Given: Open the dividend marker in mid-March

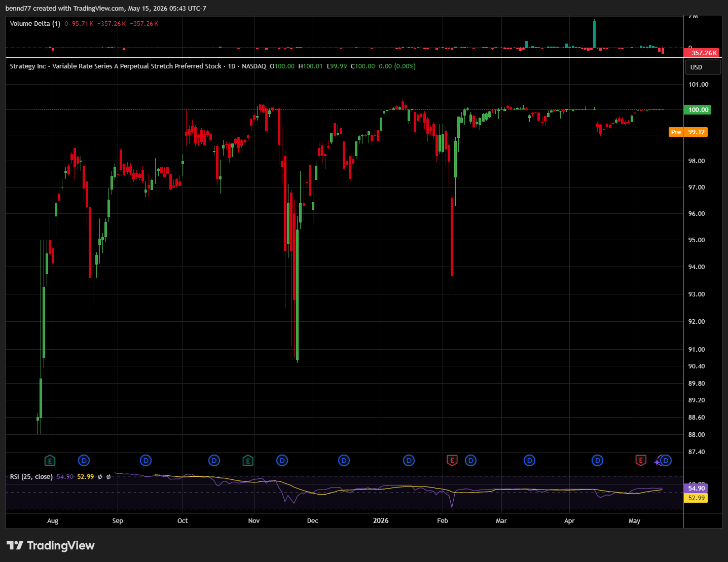Looking at the screenshot, I should (529, 461).
